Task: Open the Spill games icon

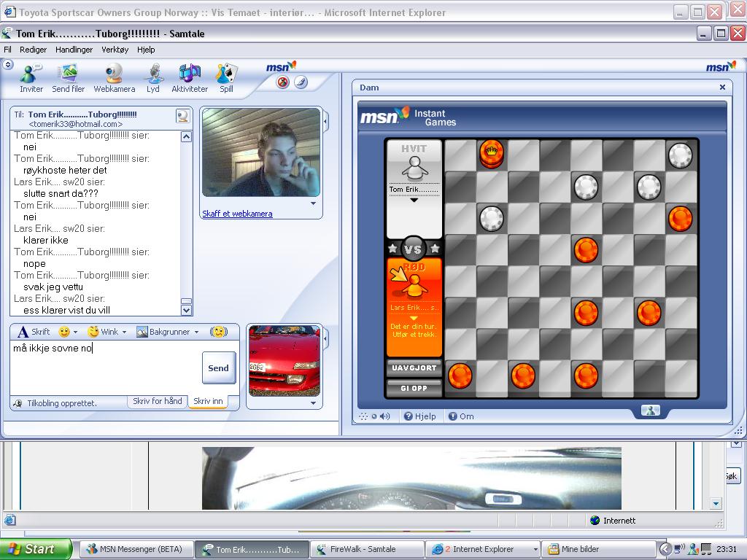Action: pos(226,78)
